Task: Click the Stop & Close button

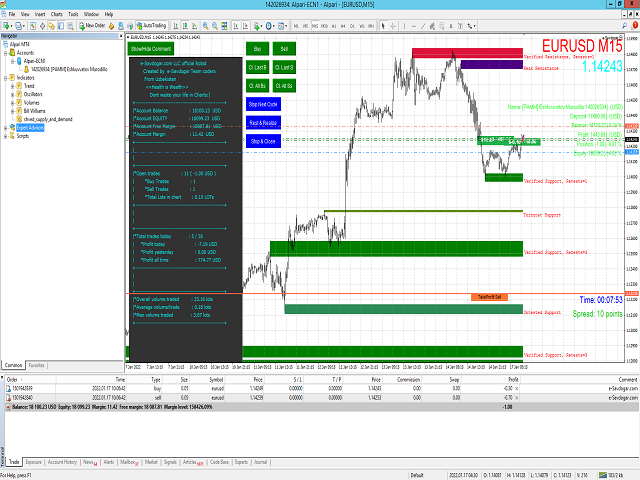Action: 263,141
